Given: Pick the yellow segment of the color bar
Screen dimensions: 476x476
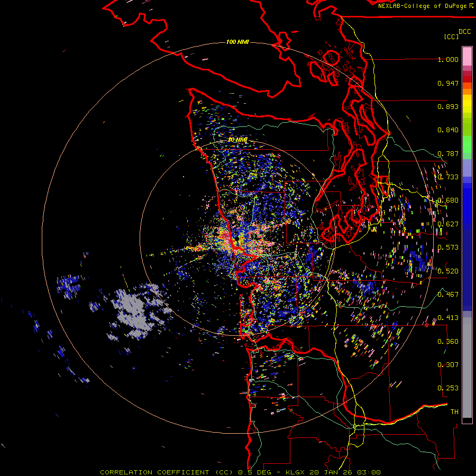Looking at the screenshot, I should 467,104.
